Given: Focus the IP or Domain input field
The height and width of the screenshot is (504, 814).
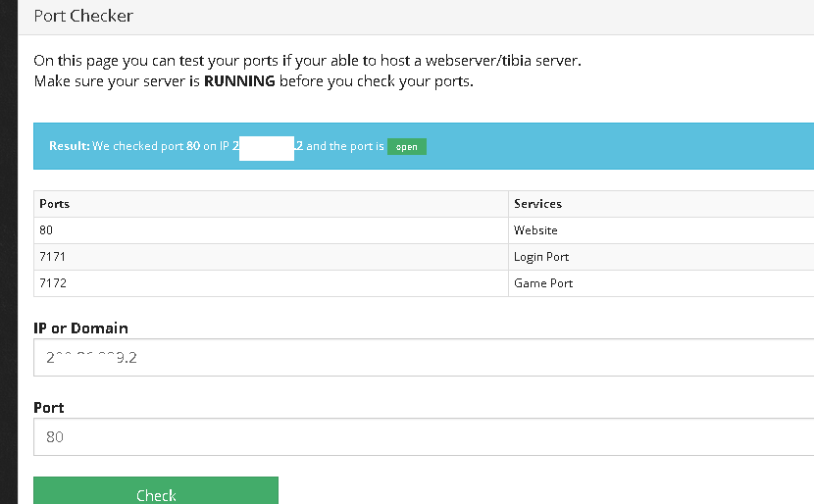Looking at the screenshot, I should pos(424,357).
